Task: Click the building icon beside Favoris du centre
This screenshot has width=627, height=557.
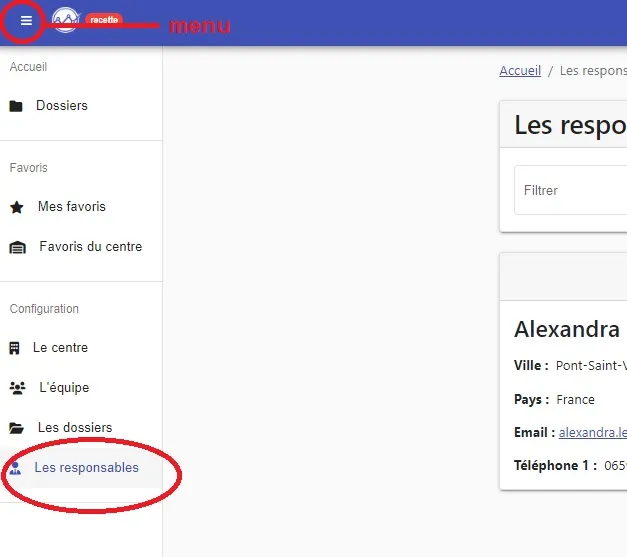Action: [17, 248]
